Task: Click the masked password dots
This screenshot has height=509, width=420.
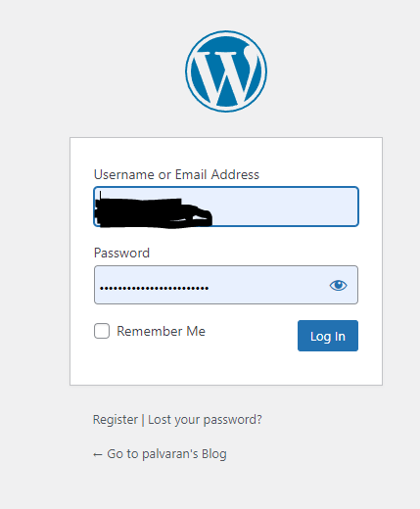Action: coord(154,288)
